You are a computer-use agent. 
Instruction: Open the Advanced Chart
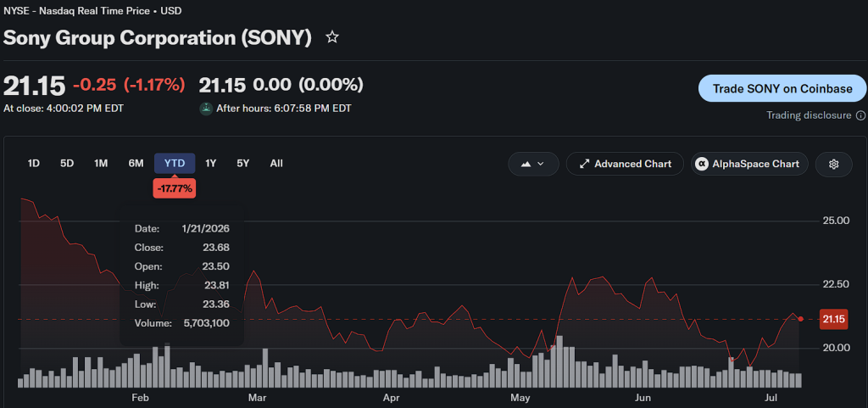point(625,164)
